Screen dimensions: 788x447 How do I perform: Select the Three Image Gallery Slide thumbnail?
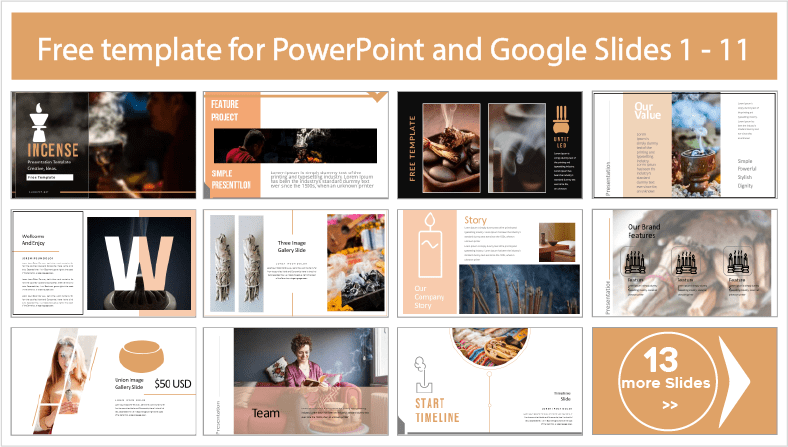296,263
